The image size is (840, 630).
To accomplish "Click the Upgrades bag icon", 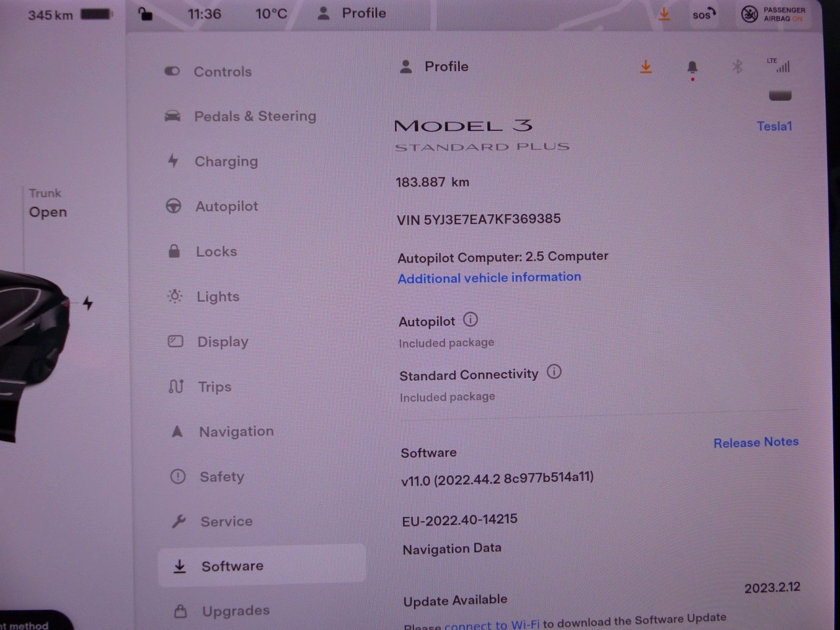I will click(x=181, y=611).
